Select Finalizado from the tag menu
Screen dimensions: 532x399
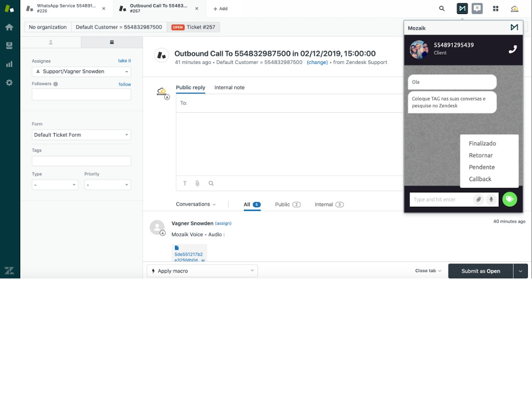[x=482, y=143]
